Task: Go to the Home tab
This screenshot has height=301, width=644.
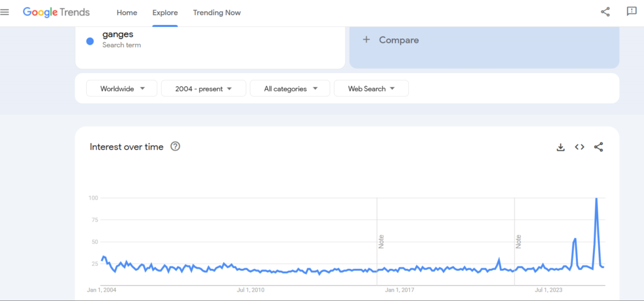Action: tap(127, 13)
